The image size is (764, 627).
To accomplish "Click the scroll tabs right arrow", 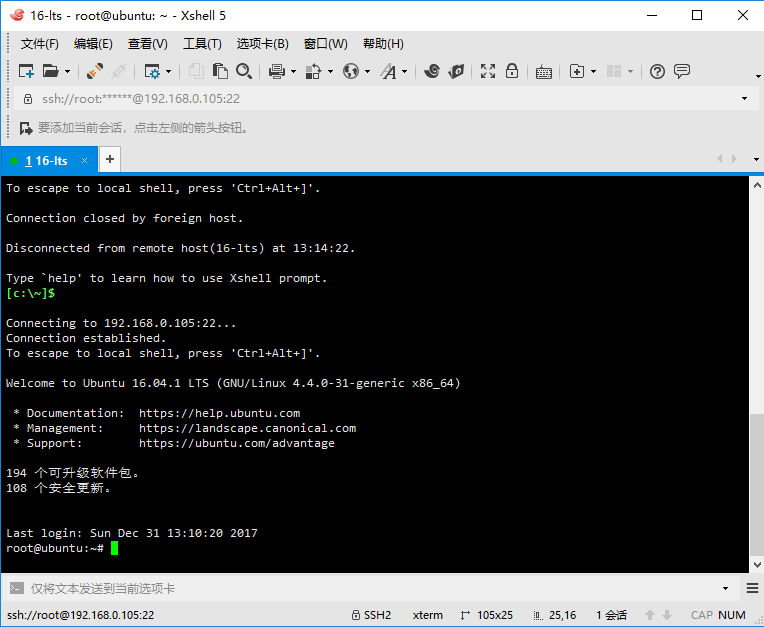I will [x=735, y=159].
